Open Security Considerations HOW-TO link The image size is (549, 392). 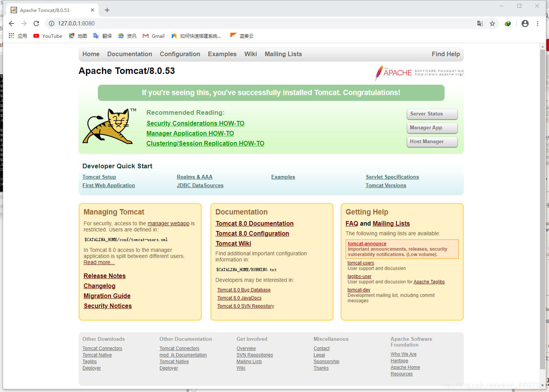[x=195, y=123]
